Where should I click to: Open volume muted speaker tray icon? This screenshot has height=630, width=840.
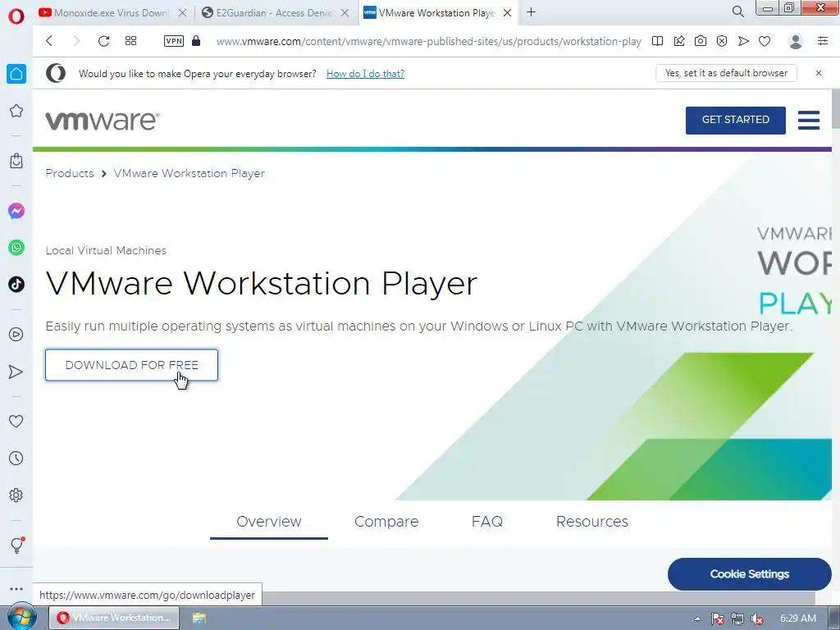[757, 619]
